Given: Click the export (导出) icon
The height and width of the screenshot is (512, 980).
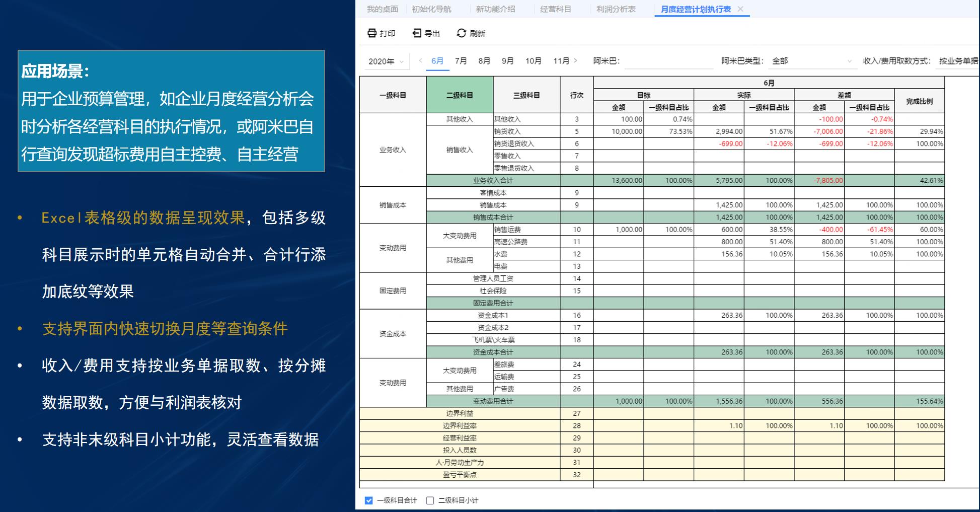Looking at the screenshot, I should point(417,33).
